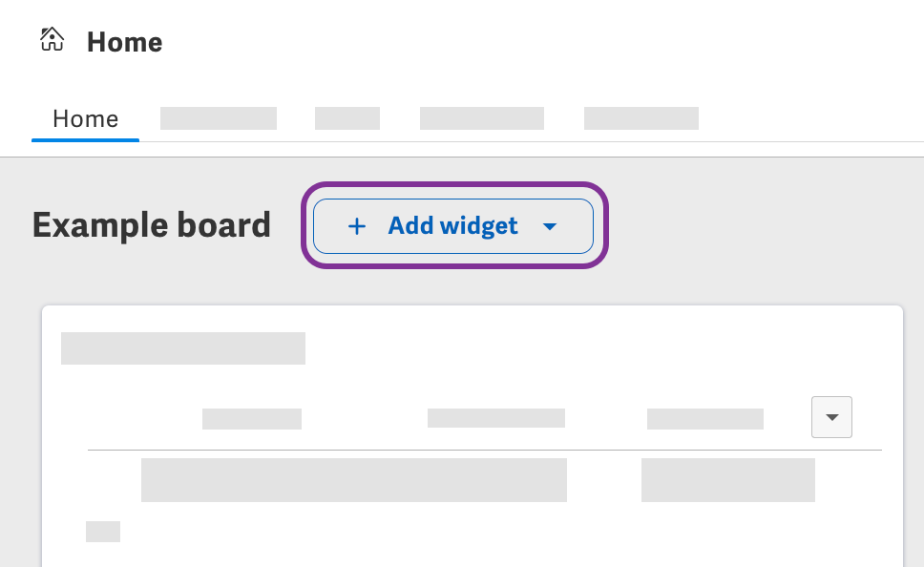Screen dimensions: 924x567
Task: Open the placeholder tab right of Home
Action: [219, 118]
